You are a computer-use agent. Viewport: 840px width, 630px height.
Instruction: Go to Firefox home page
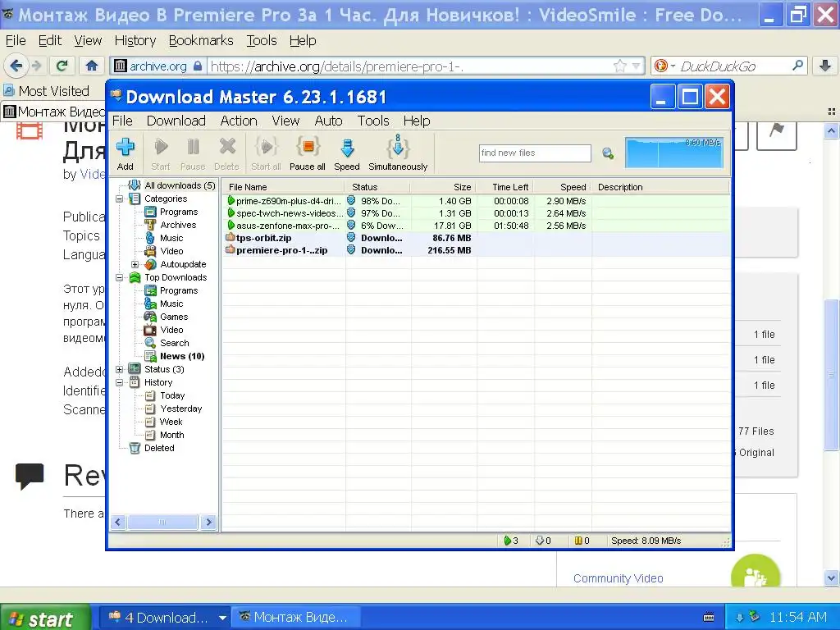coord(92,66)
